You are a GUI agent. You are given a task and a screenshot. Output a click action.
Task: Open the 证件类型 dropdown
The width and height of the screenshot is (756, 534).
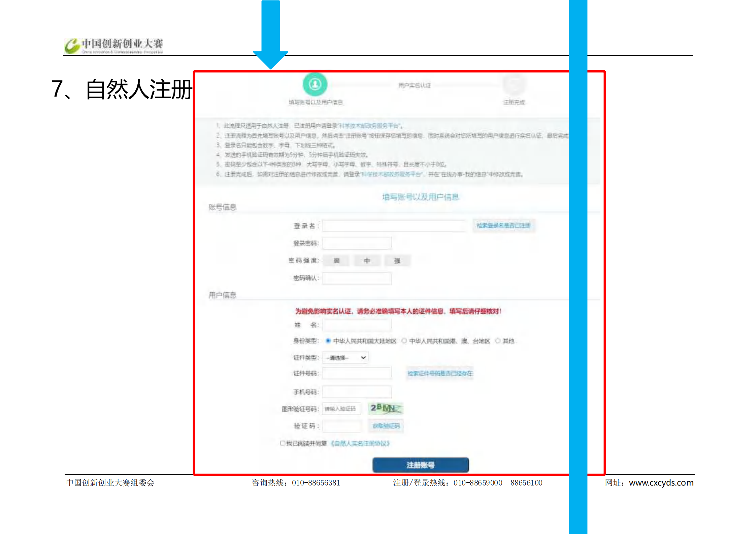click(x=346, y=357)
